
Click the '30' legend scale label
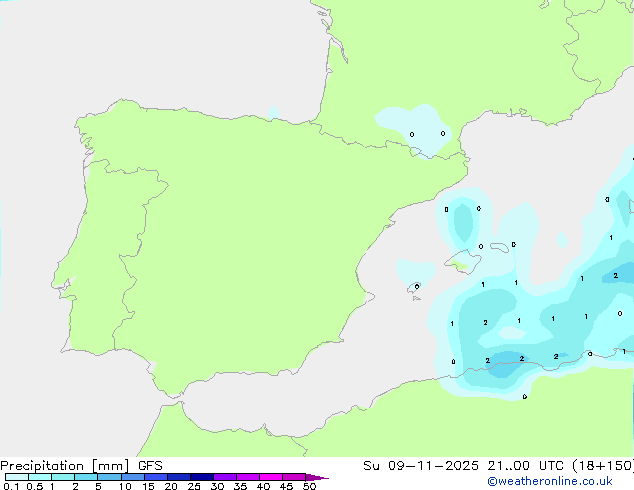pos(217,486)
